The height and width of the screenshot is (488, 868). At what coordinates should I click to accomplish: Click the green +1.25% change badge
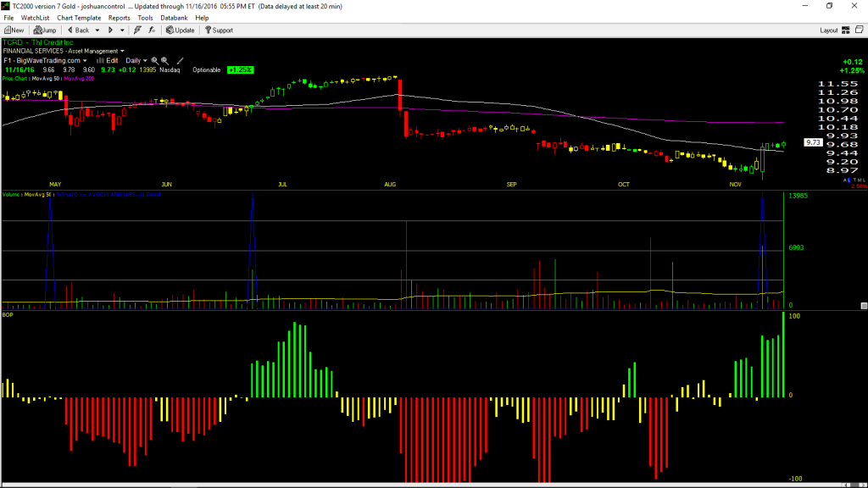[x=240, y=70]
